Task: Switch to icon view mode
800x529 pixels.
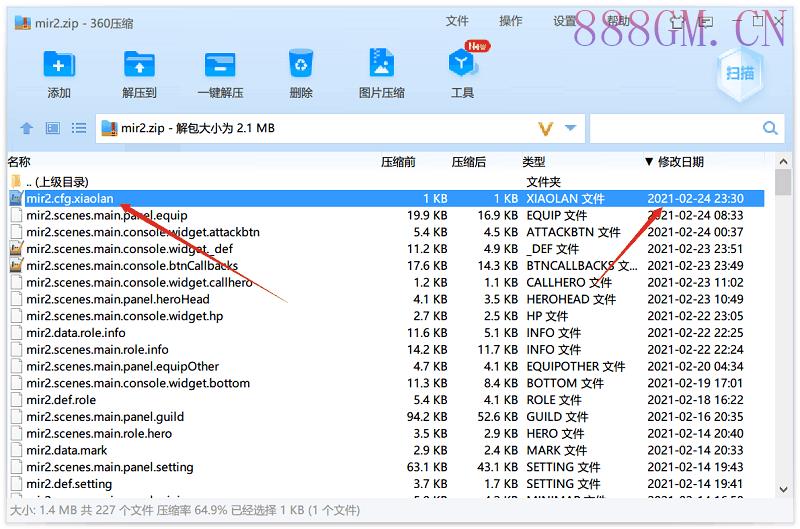Action: 53,128
